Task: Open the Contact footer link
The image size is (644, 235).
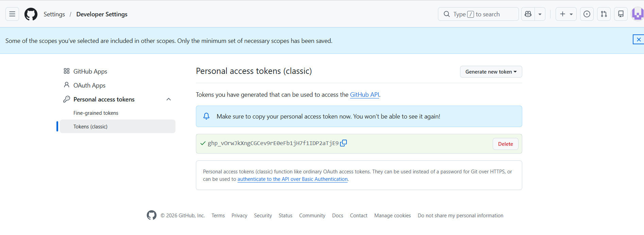Action: click(359, 216)
